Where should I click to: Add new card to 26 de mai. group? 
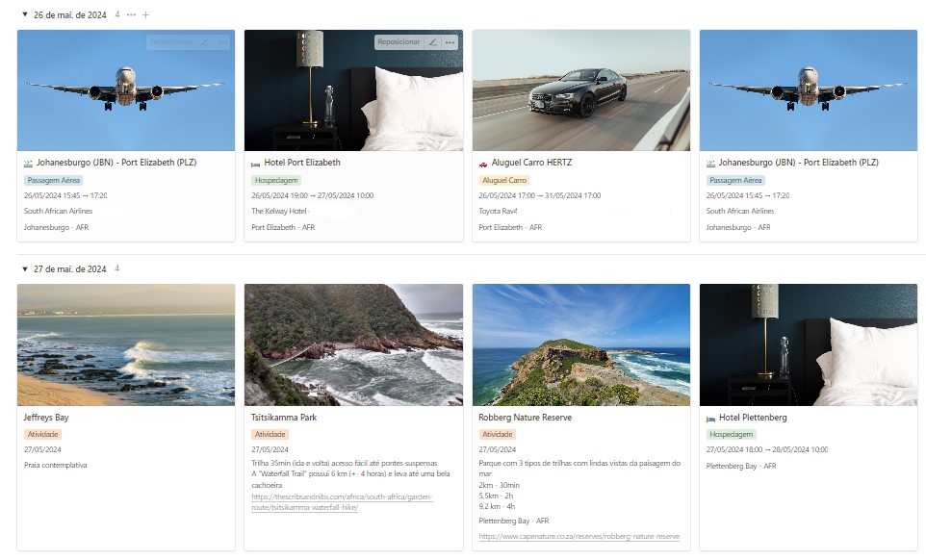click(x=146, y=14)
